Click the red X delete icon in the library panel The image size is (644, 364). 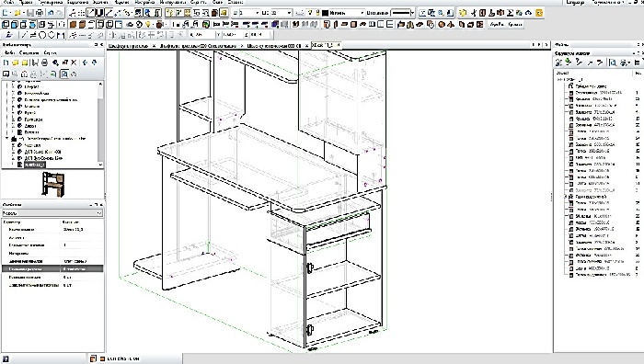tap(74, 63)
